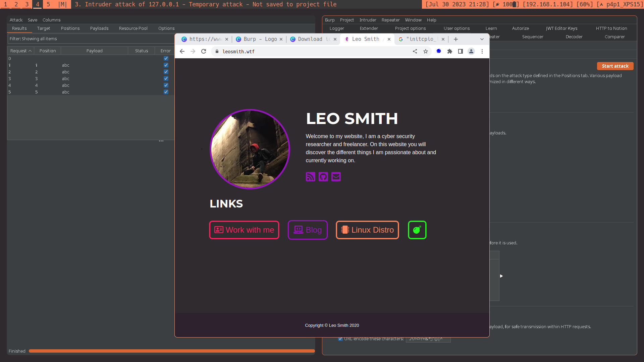644x362 pixels.
Task: Open Chrome three-dot menu
Action: [482, 51]
